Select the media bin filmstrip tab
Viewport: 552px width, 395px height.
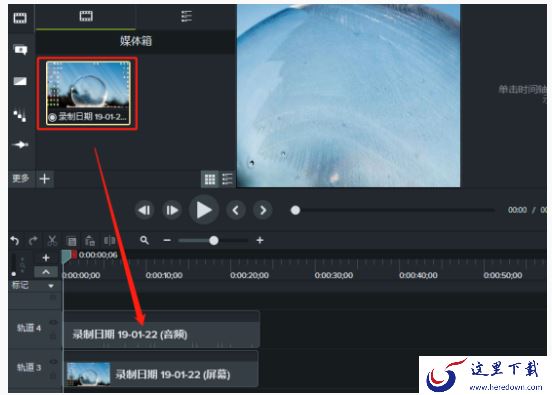point(86,16)
